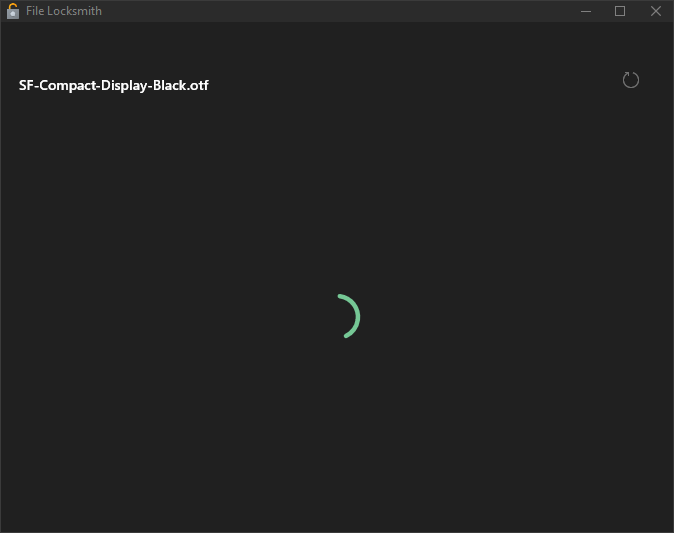This screenshot has height=533, width=674.
Task: Maximize the File Locksmith window
Action: point(620,11)
